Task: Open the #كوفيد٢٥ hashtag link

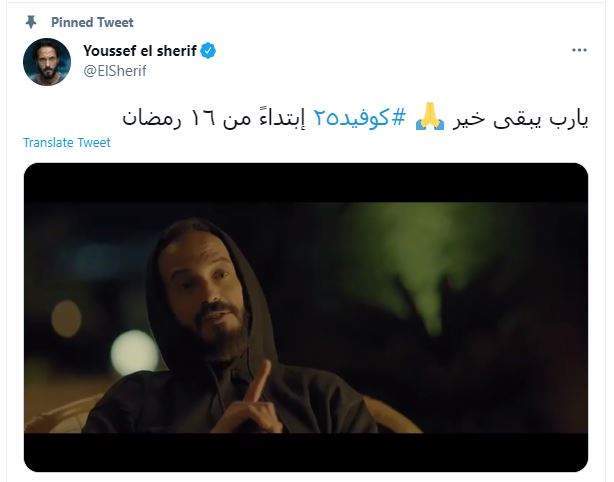Action: pyautogui.click(x=359, y=117)
